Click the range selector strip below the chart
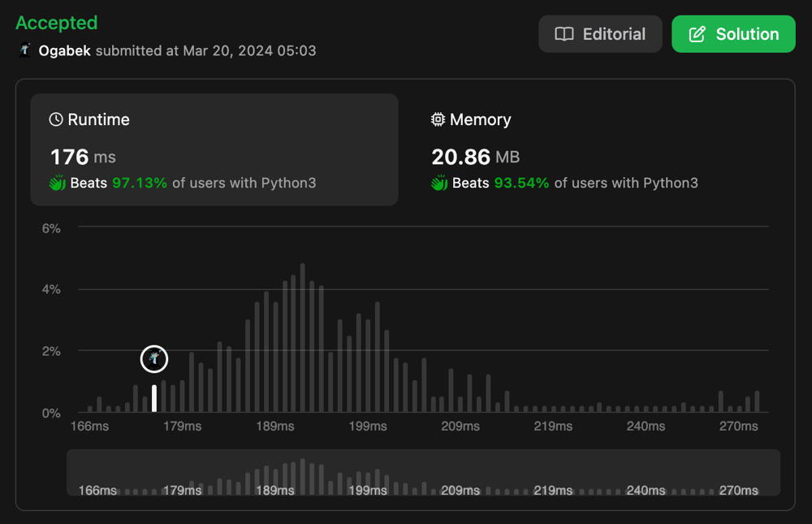Screen dimensions: 812x524 [x=423, y=473]
